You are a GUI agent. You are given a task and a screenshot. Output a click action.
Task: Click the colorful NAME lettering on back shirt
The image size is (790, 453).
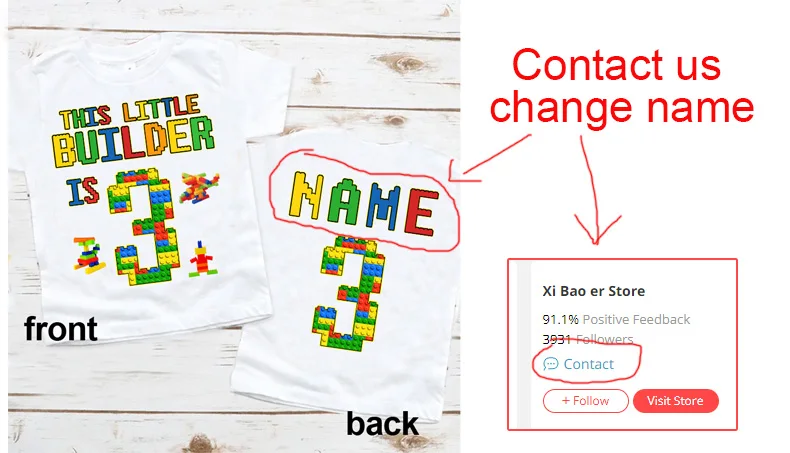pos(363,204)
